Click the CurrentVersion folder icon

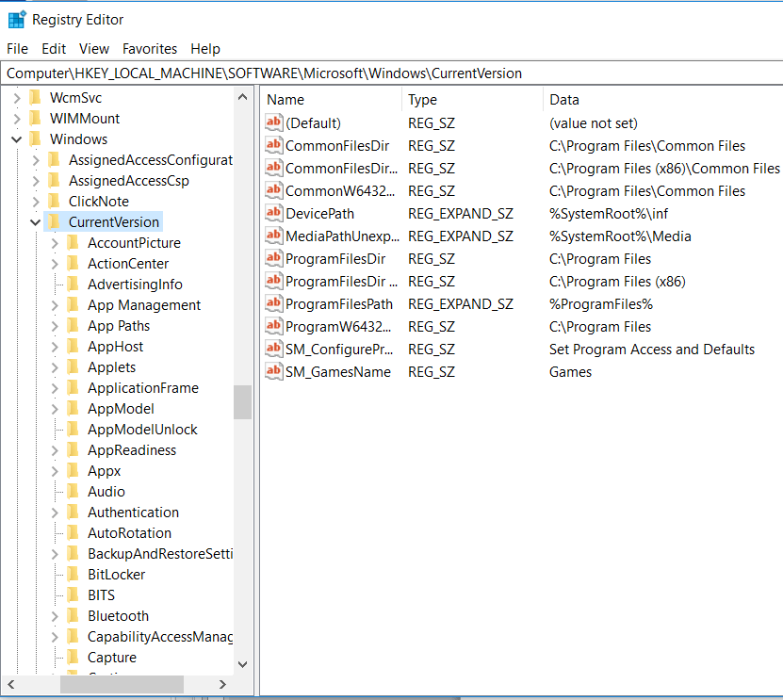coord(54,221)
